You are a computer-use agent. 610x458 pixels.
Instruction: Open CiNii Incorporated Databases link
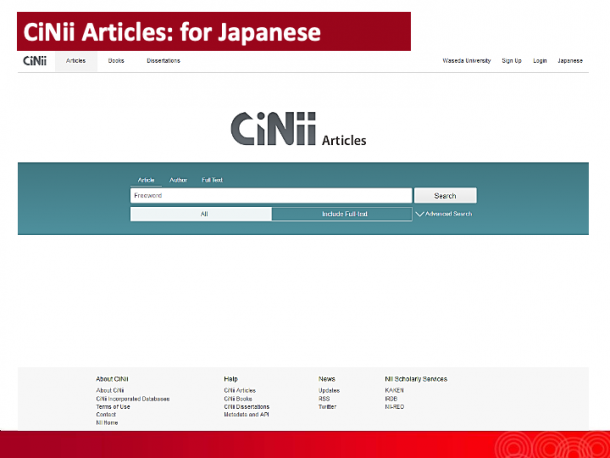click(x=133, y=399)
